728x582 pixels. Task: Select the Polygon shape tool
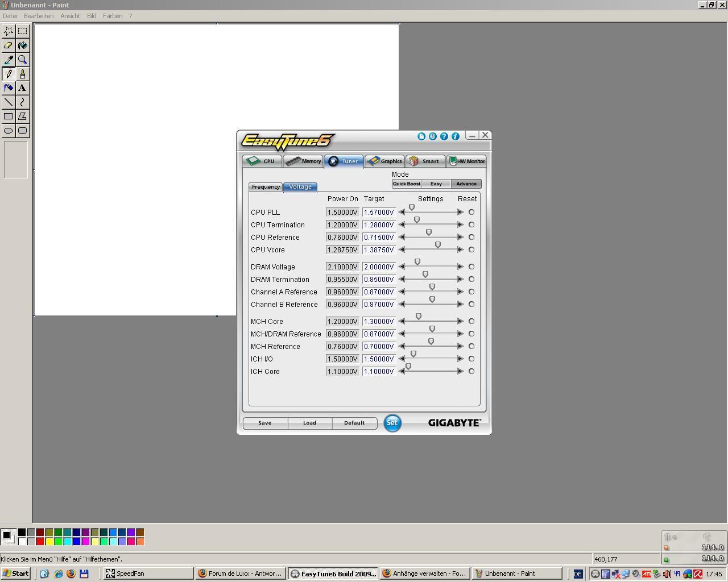point(23,117)
